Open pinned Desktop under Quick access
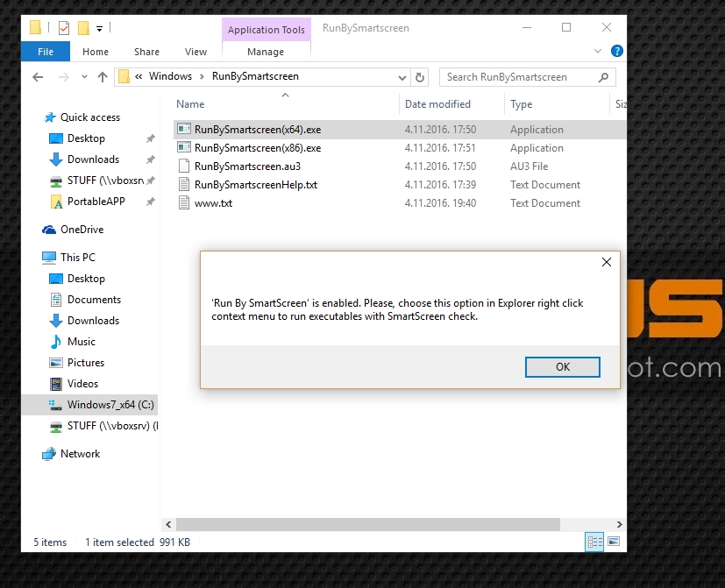 tap(86, 138)
